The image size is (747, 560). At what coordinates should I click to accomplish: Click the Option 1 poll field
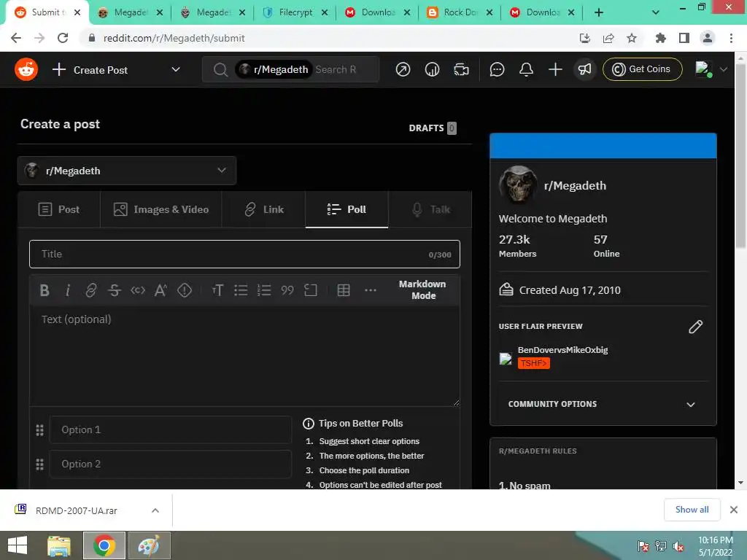point(171,430)
